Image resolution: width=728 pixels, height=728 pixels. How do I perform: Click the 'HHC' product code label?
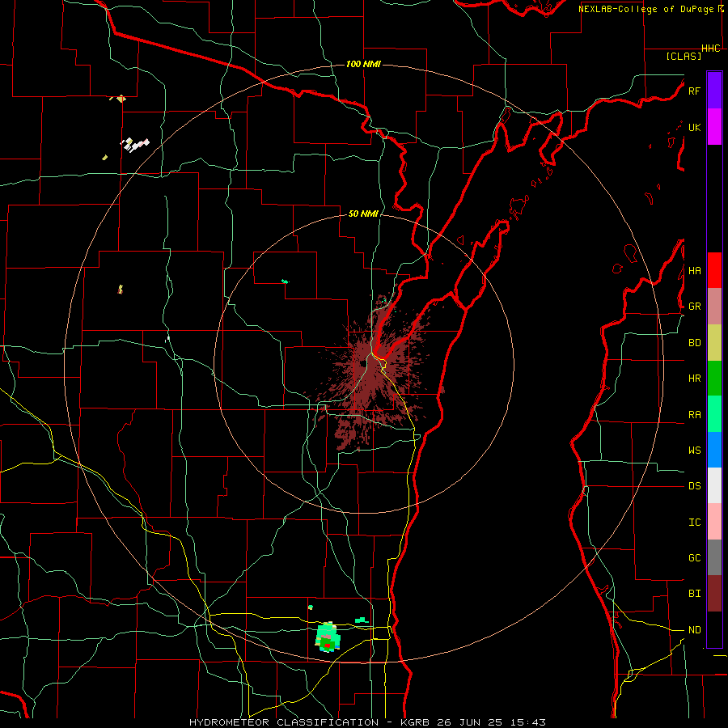click(x=710, y=49)
